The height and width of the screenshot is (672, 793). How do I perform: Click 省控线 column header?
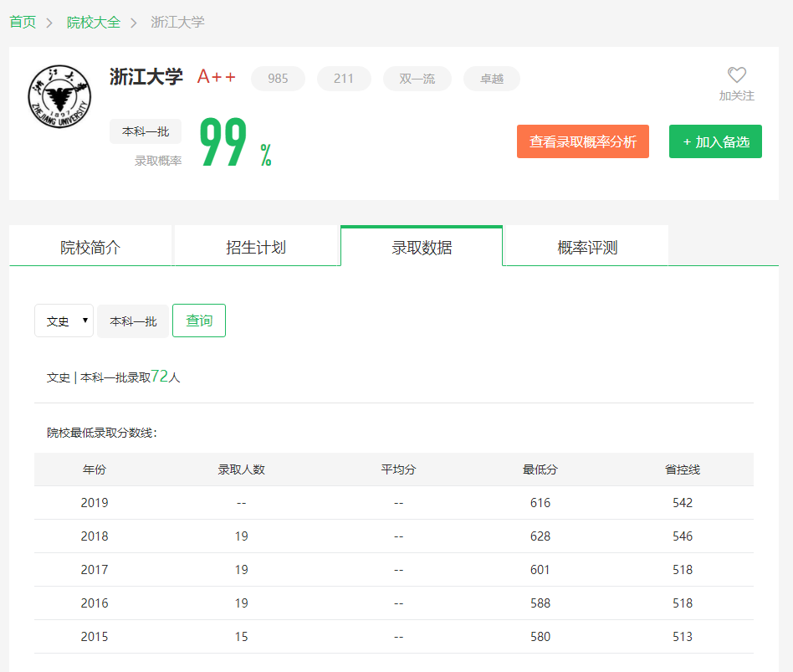coord(683,469)
